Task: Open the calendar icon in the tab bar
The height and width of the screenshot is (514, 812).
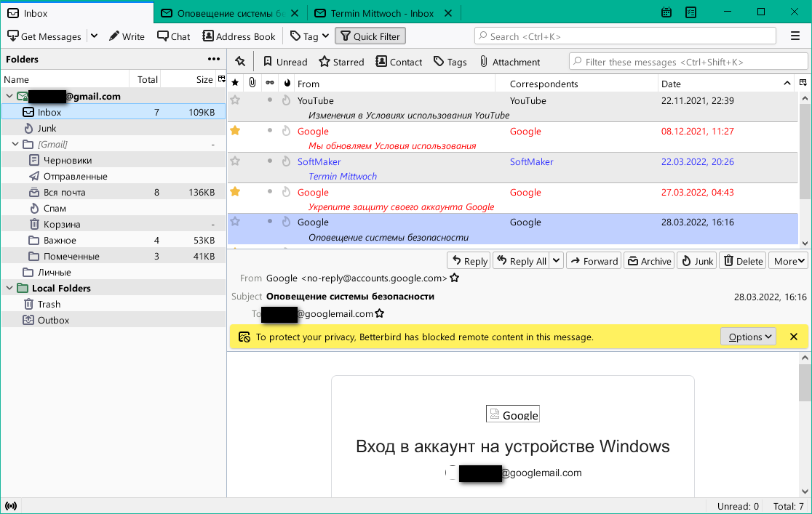Action: (x=666, y=12)
